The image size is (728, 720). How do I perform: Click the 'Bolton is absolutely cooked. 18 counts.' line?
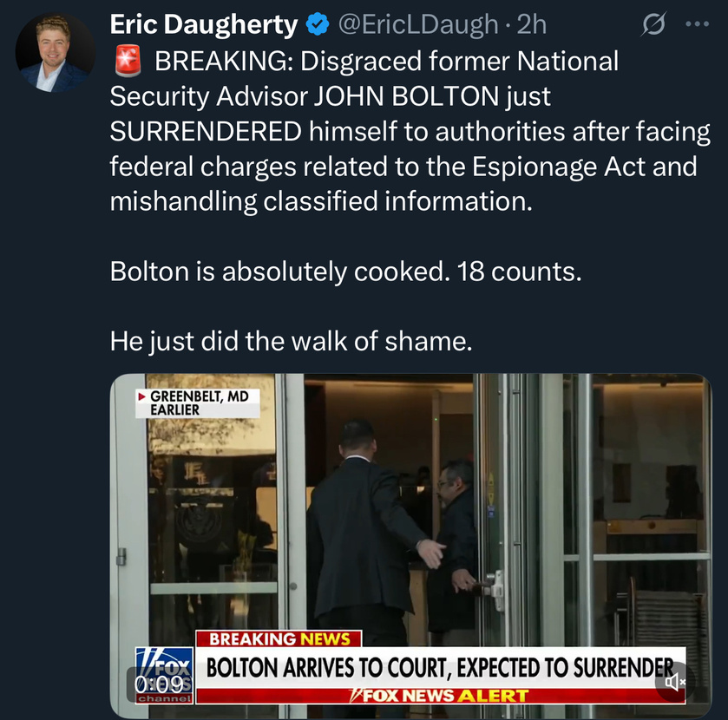[344, 272]
